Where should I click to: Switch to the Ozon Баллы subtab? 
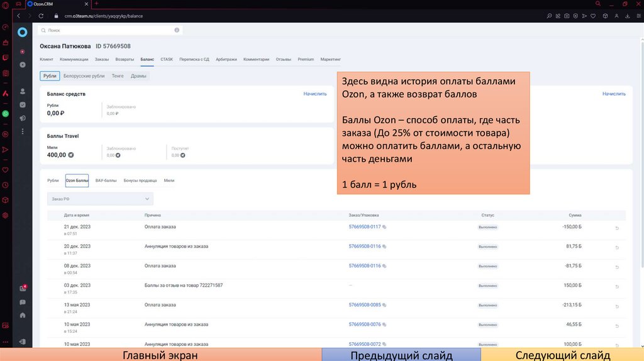click(77, 181)
